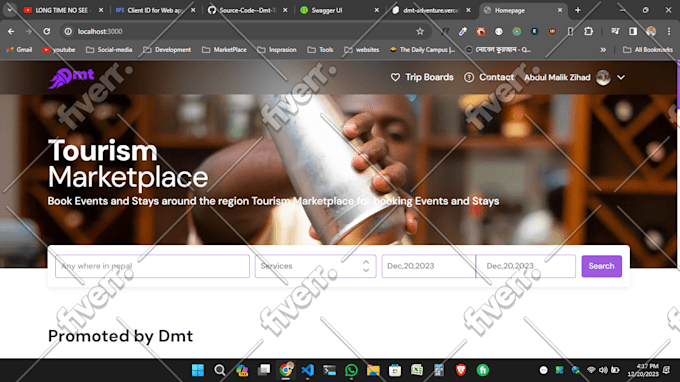Screen dimensions: 680x382
Task: Toggle the browser side panel
Action: click(x=633, y=31)
